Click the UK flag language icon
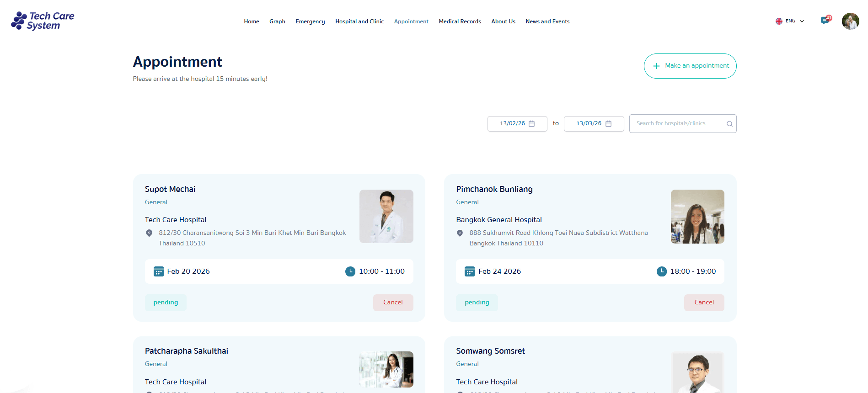This screenshot has height=393, width=868. tap(779, 21)
